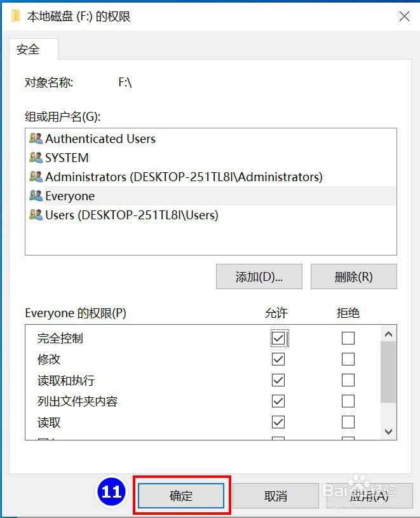Confirm with the 确定 button
Image resolution: width=420 pixels, height=518 pixels.
pyautogui.click(x=180, y=495)
